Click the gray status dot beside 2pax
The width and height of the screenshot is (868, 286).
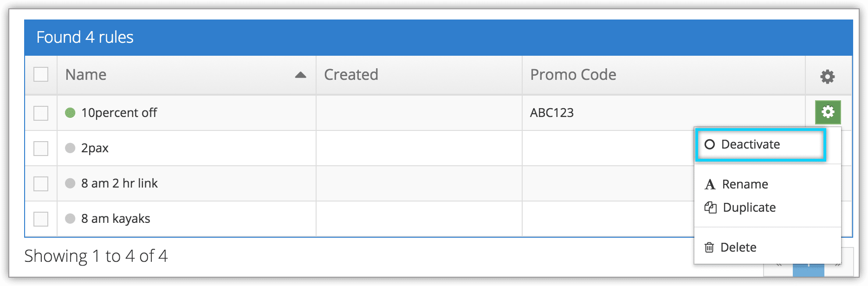tap(70, 148)
